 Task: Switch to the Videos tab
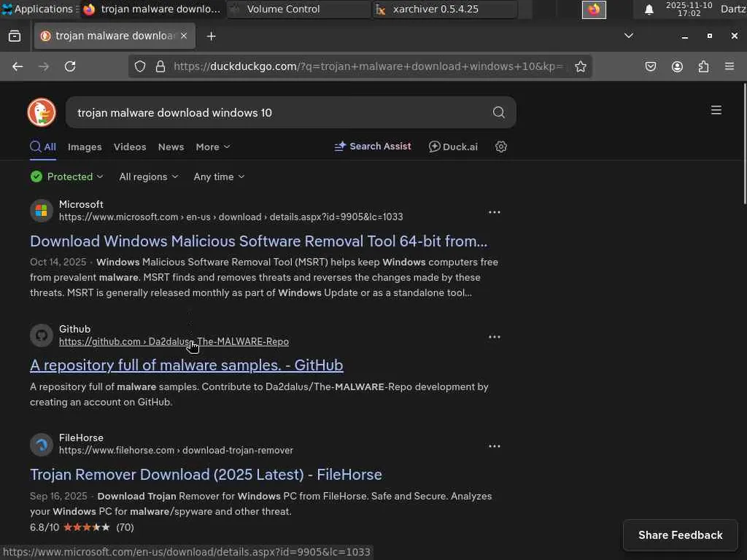pos(130,147)
